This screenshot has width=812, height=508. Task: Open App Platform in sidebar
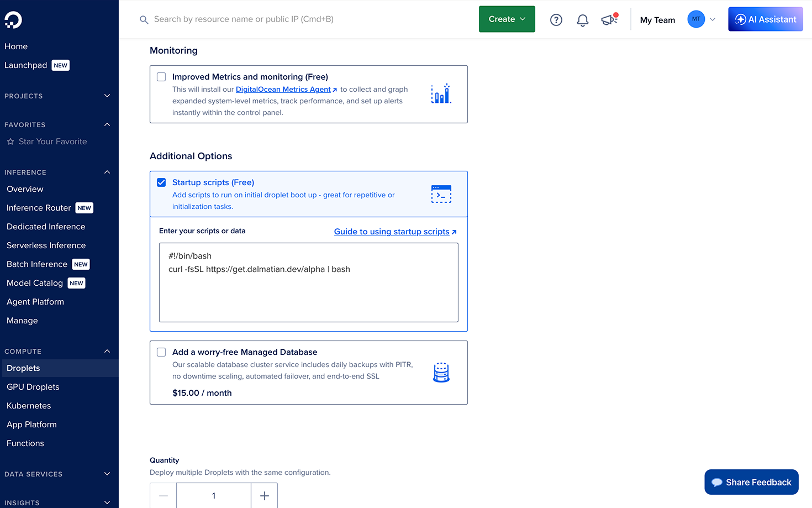pyautogui.click(x=31, y=425)
